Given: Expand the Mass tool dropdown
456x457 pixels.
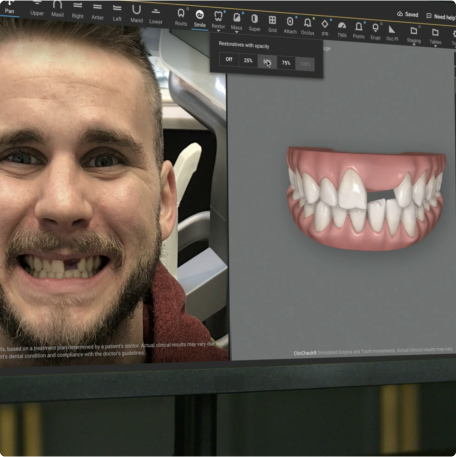Looking at the screenshot, I should click(236, 32).
